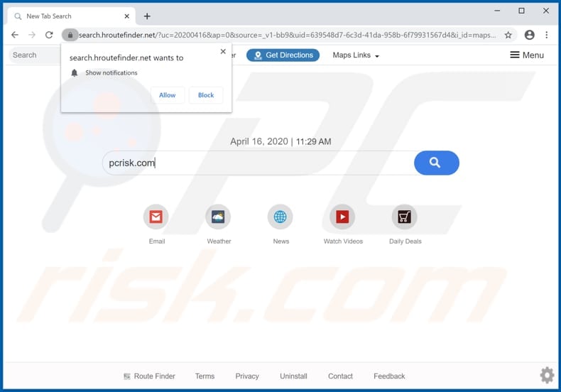
Task: Focus the toolbar Search field
Action: click(35, 55)
